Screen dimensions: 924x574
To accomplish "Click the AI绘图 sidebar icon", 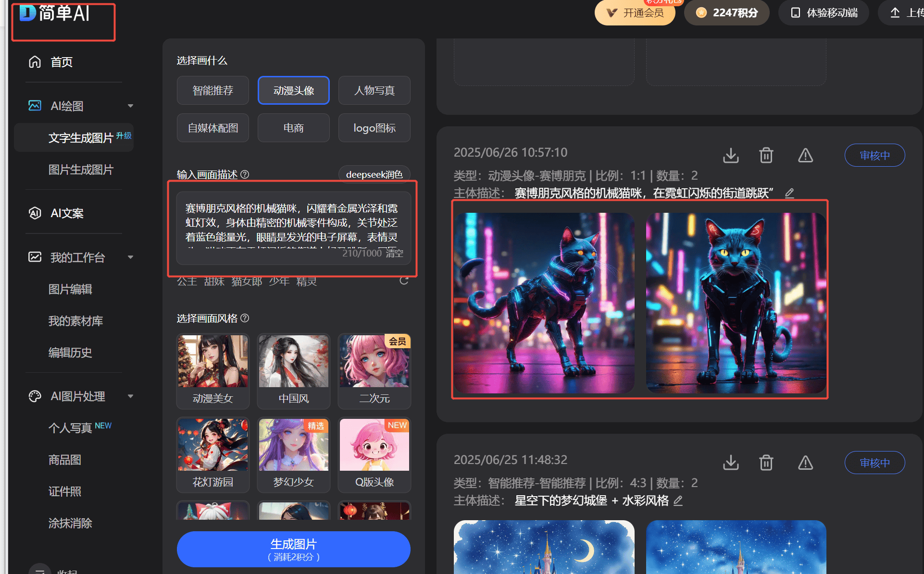I will (35, 106).
